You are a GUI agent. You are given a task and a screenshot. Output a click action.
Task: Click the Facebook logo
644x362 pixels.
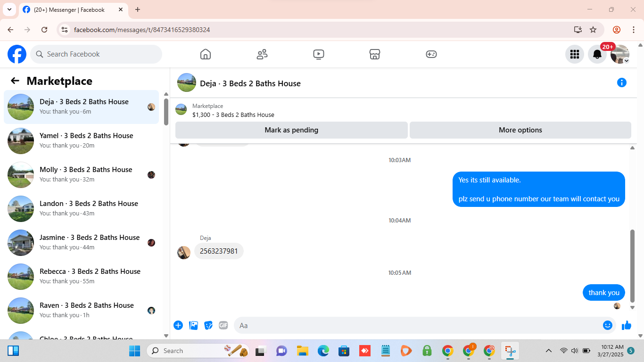click(17, 54)
